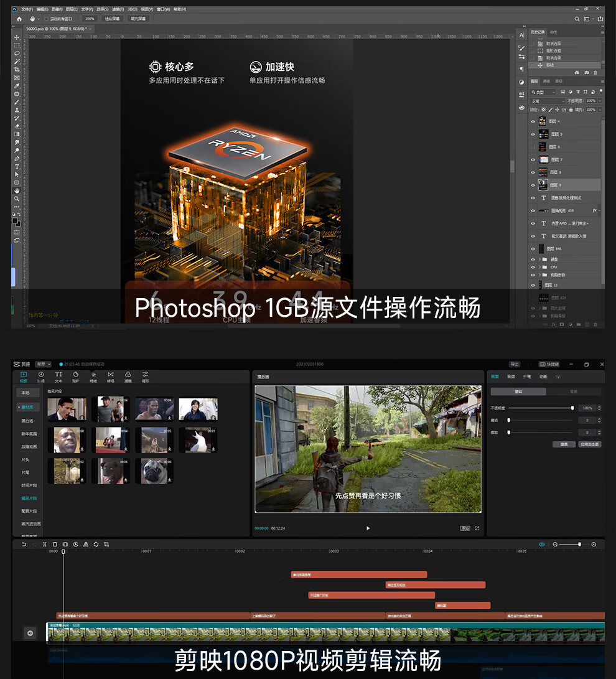
Task: Hide layer 图层 4 with eye icon
Action: tap(533, 121)
